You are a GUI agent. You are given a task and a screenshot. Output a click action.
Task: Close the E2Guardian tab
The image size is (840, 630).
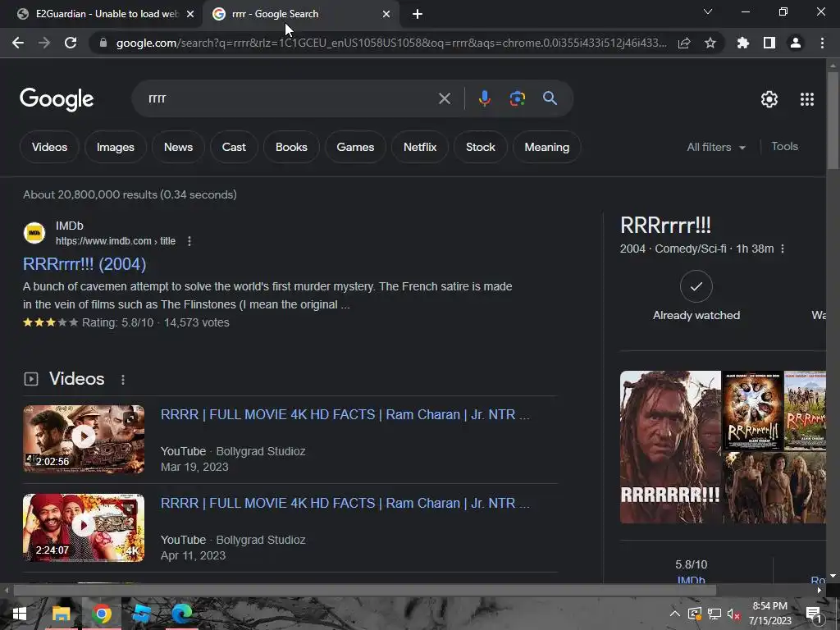pyautogui.click(x=190, y=14)
